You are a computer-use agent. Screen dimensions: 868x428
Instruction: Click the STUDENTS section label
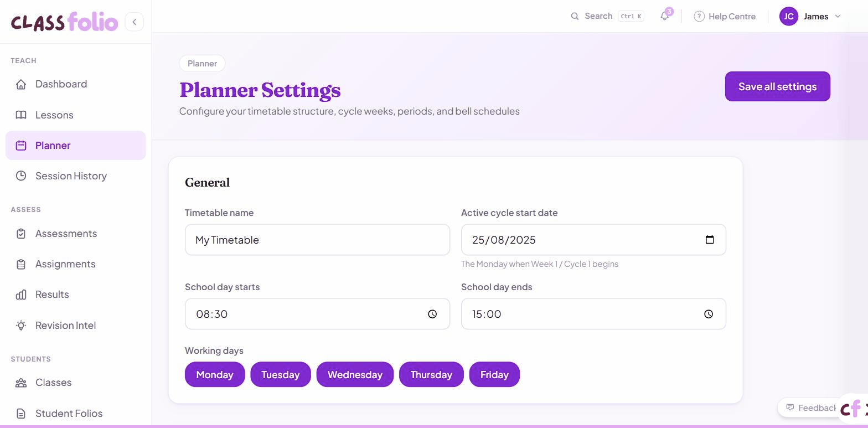(x=31, y=359)
